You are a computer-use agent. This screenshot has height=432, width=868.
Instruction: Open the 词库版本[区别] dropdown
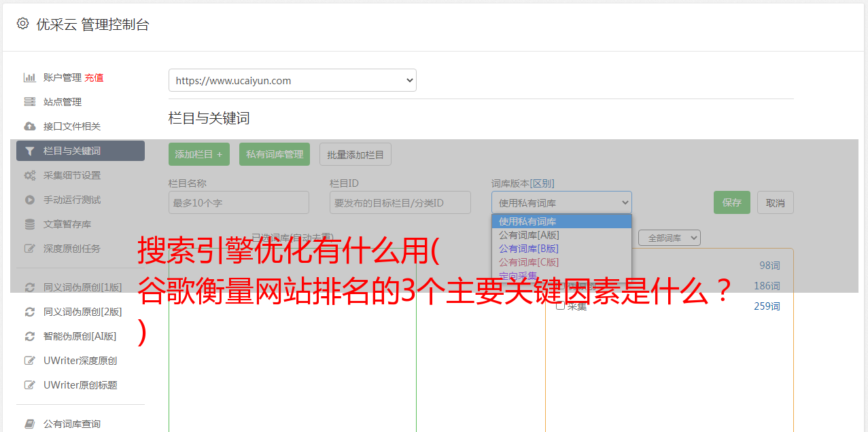point(561,202)
